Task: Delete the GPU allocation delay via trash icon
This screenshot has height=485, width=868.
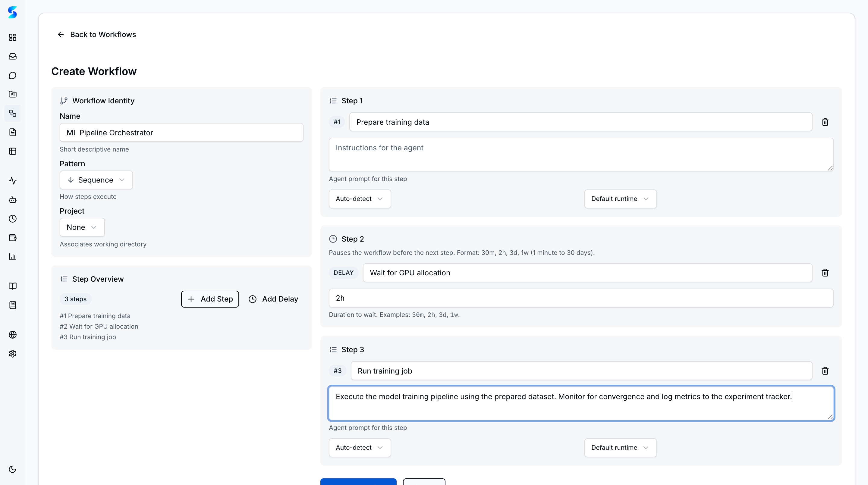Action: point(825,273)
